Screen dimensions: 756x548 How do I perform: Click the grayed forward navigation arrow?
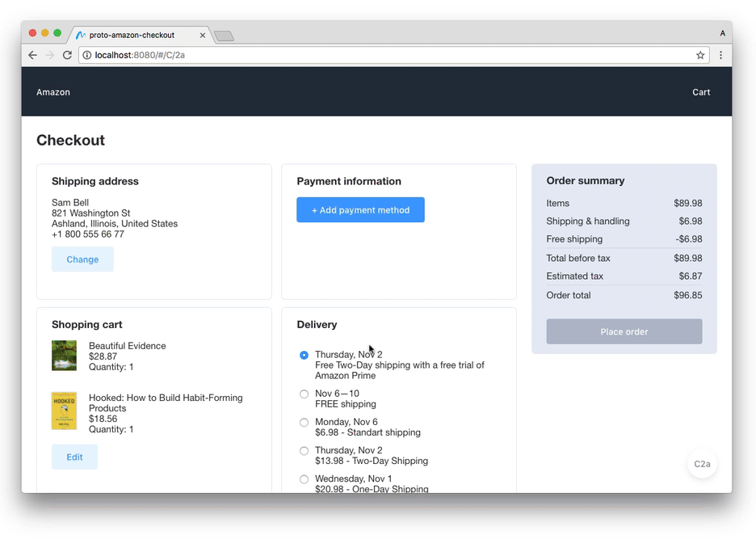click(x=49, y=55)
